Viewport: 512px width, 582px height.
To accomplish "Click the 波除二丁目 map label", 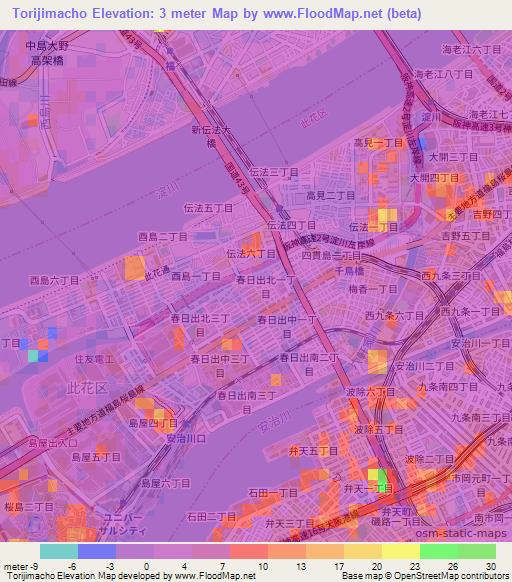I will pyautogui.click(x=430, y=460).
